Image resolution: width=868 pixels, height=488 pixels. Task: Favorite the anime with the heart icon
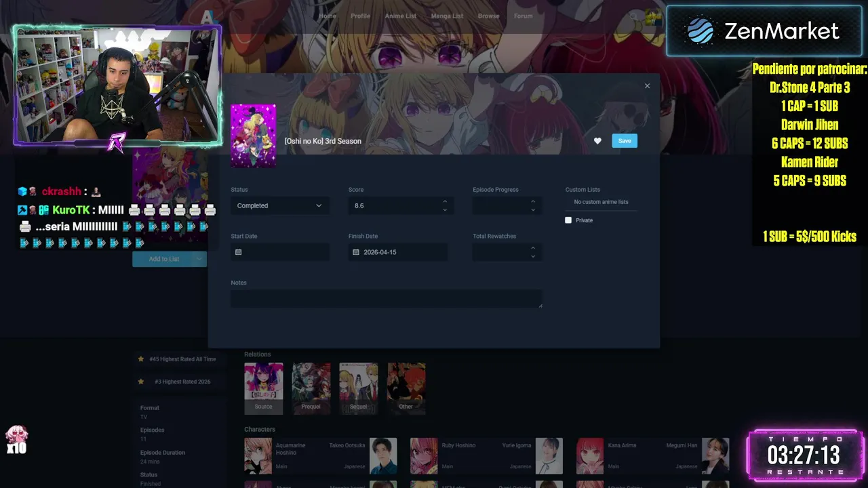(x=597, y=141)
